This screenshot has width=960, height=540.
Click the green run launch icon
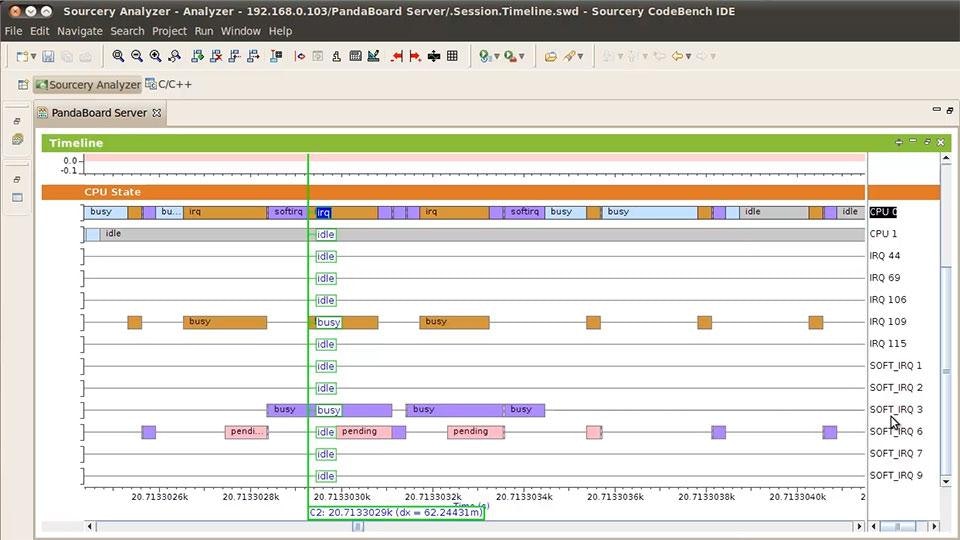tap(485, 56)
